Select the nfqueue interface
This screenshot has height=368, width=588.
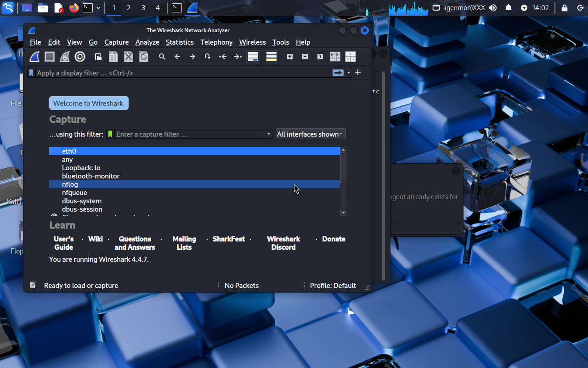[194, 192]
